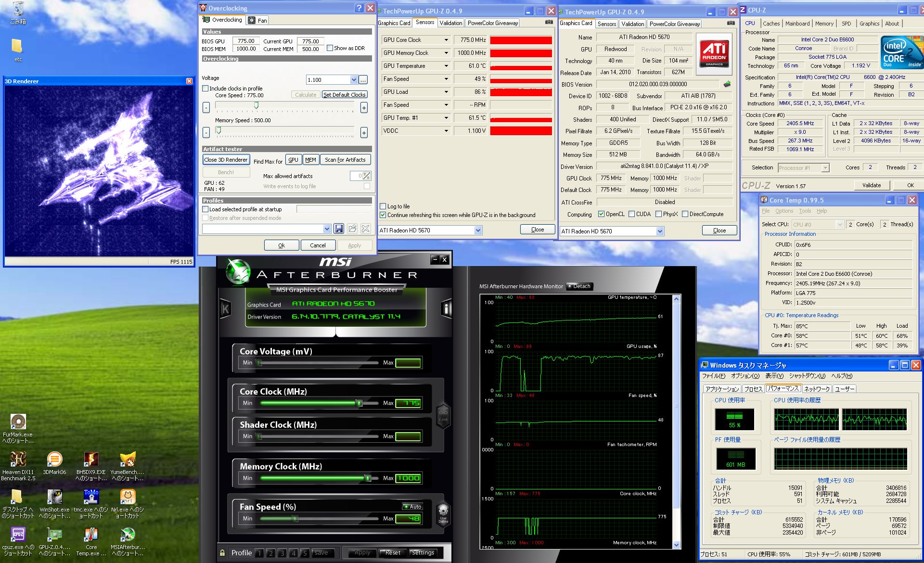Viewport: 924px width, 563px height.
Task: Click Set Default Clocks button
Action: [345, 95]
